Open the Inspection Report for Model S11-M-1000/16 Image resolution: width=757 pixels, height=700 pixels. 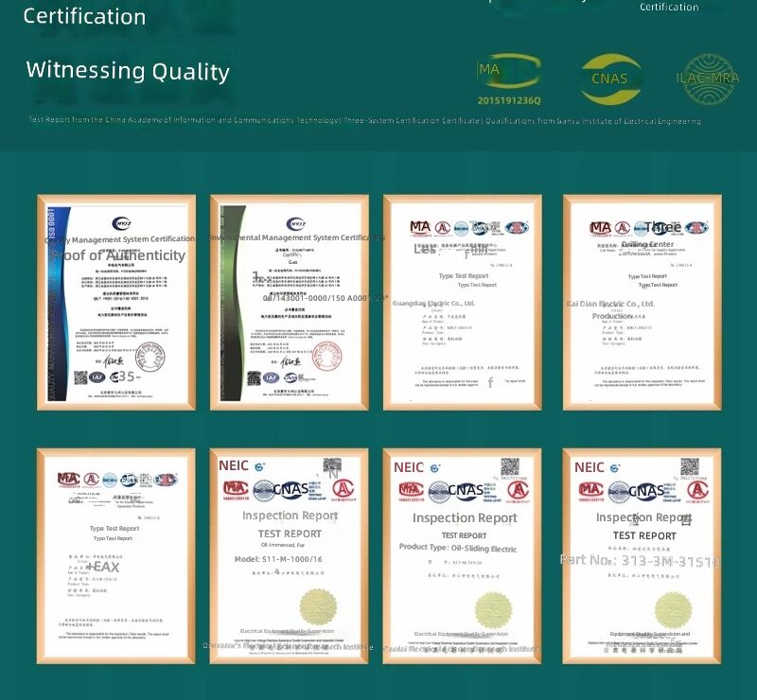[x=289, y=556]
